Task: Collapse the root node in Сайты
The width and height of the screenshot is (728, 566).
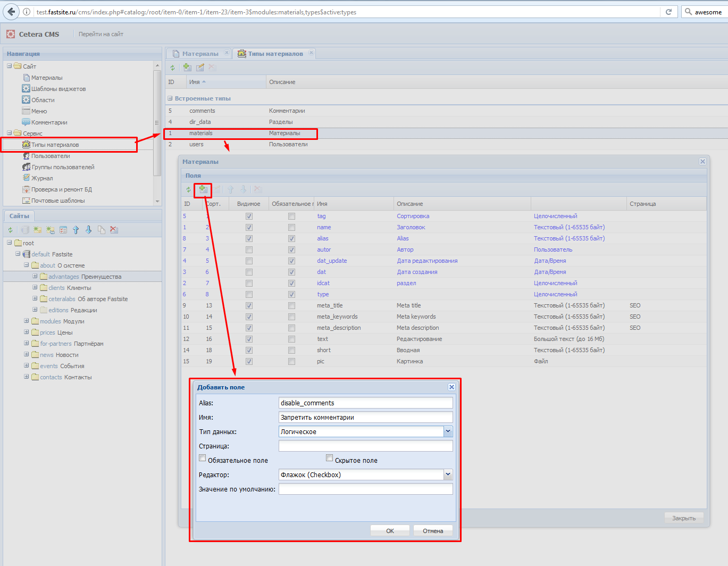Action: (x=10, y=243)
